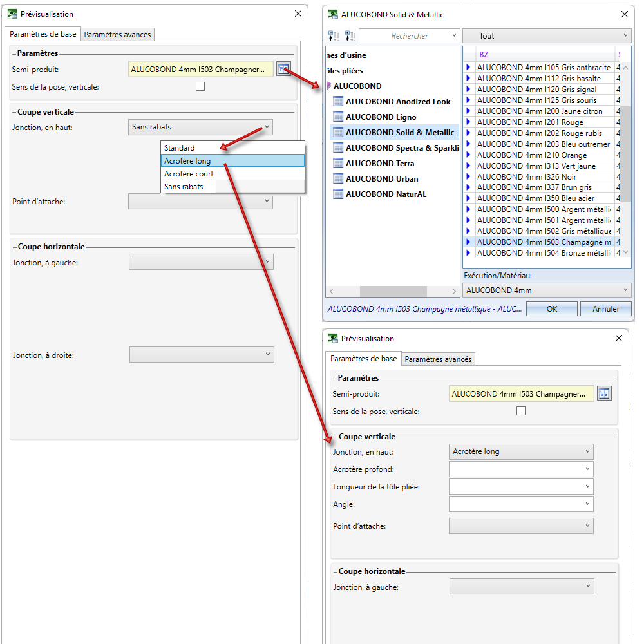Toggle vertical laying checkbox in lower Prévisualisation
This screenshot has height=644, width=644.
521,411
